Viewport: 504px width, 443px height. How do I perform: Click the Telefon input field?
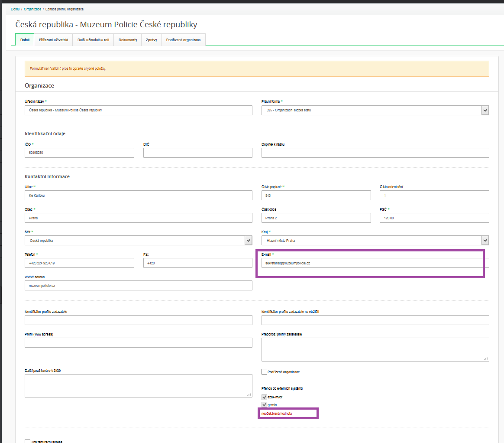click(x=80, y=263)
